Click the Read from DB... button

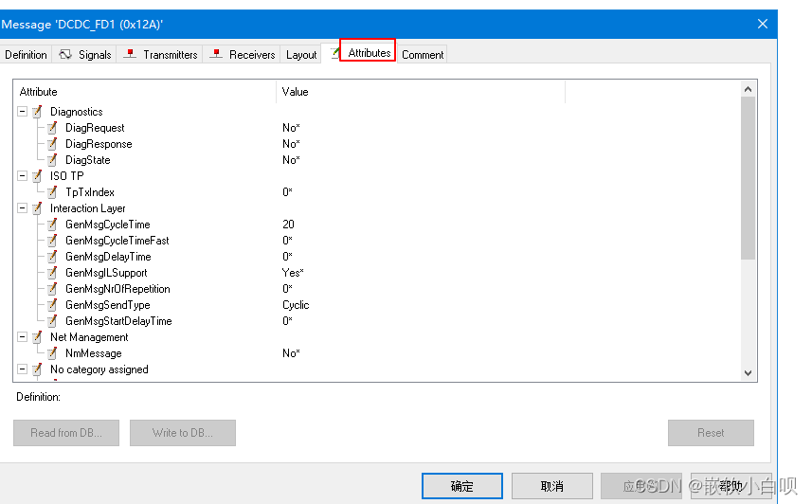[x=66, y=433]
